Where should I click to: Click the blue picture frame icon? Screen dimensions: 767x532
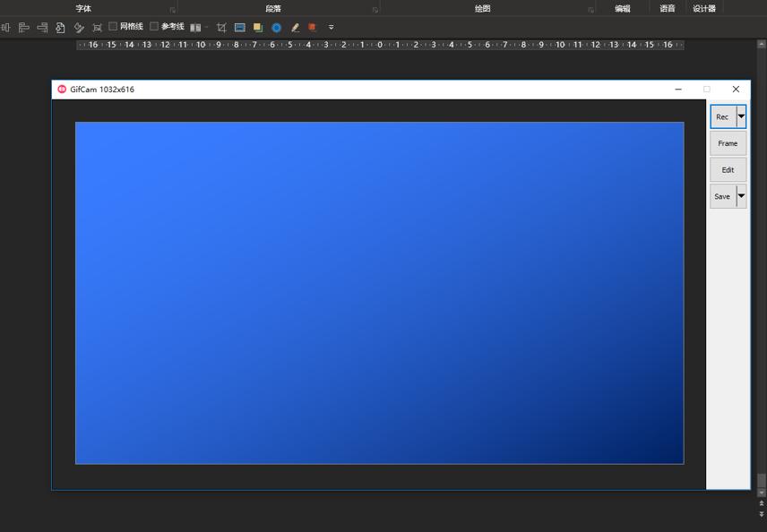(x=239, y=28)
